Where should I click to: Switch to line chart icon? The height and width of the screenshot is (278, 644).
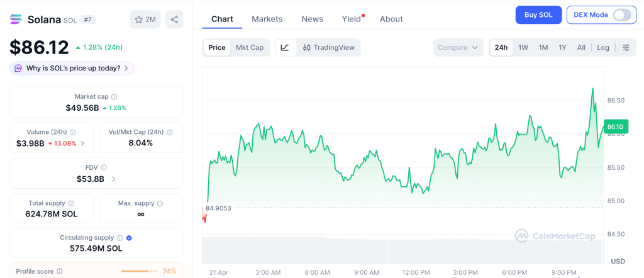click(285, 48)
